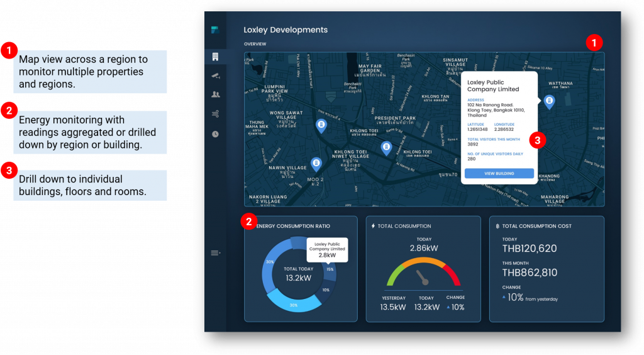Open the CCTV camera sidebar section
This screenshot has width=644, height=355.
pos(215,76)
